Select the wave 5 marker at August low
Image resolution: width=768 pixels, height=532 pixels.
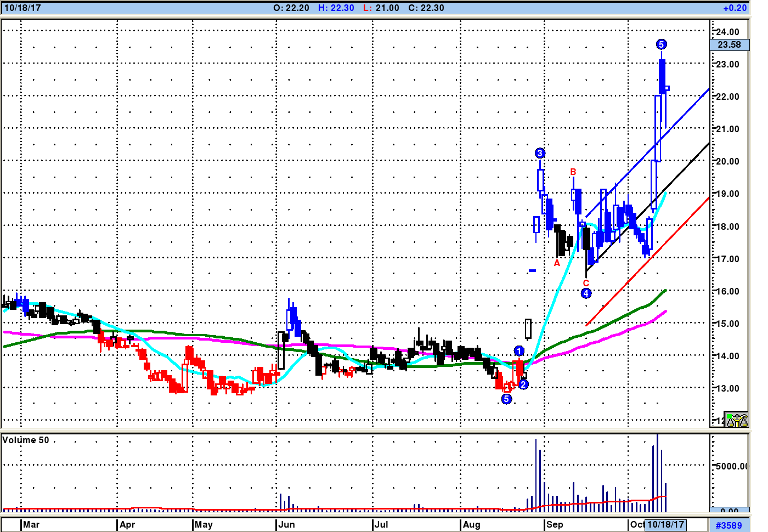tap(506, 399)
